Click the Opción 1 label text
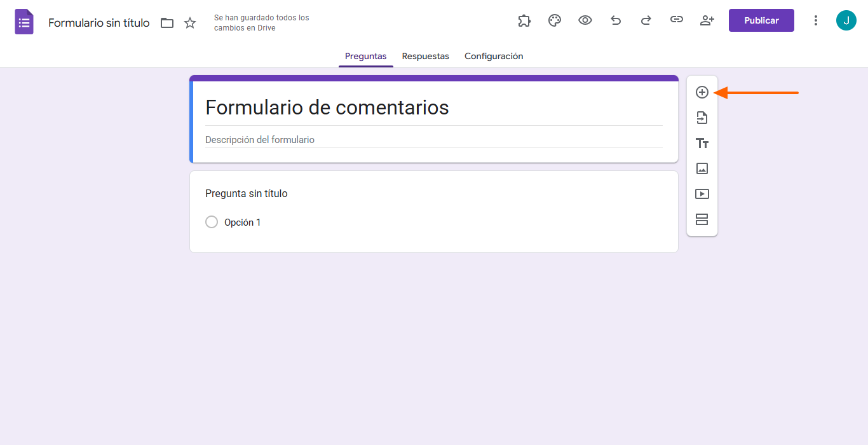Image resolution: width=868 pixels, height=445 pixels. (x=243, y=222)
